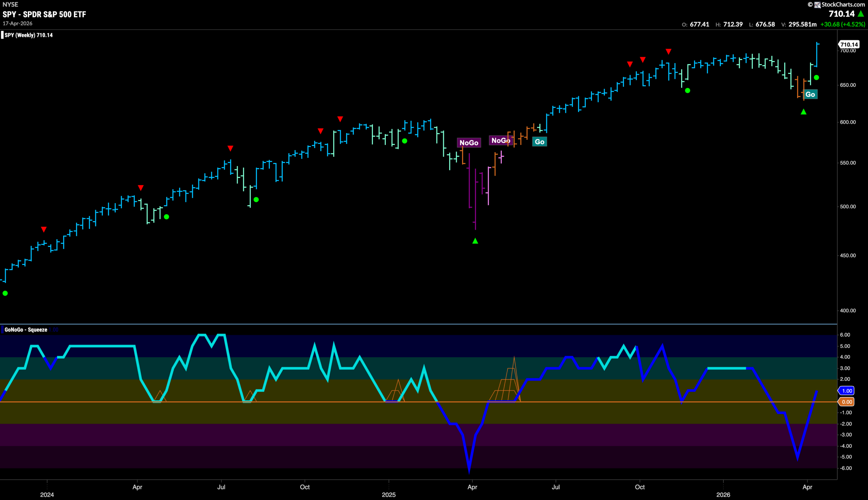The height and width of the screenshot is (500, 868).
Task: Click the green up arrow beside 710.14
Action: tap(861, 14)
